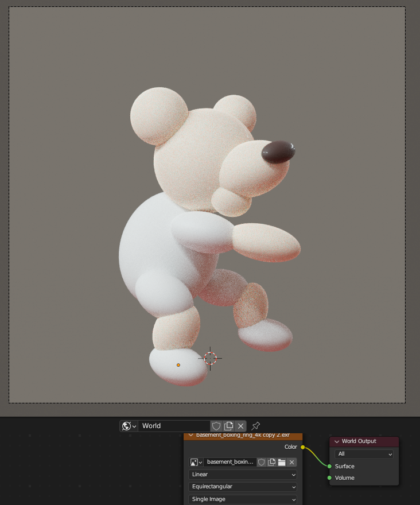Duplicate the World datablock with new-copy icon
The image size is (420, 505).
pos(228,426)
